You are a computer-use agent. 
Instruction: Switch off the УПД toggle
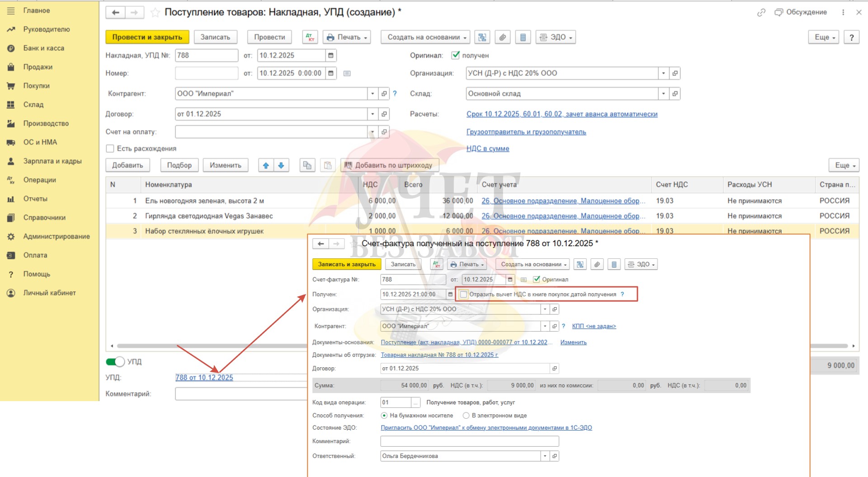tap(115, 362)
